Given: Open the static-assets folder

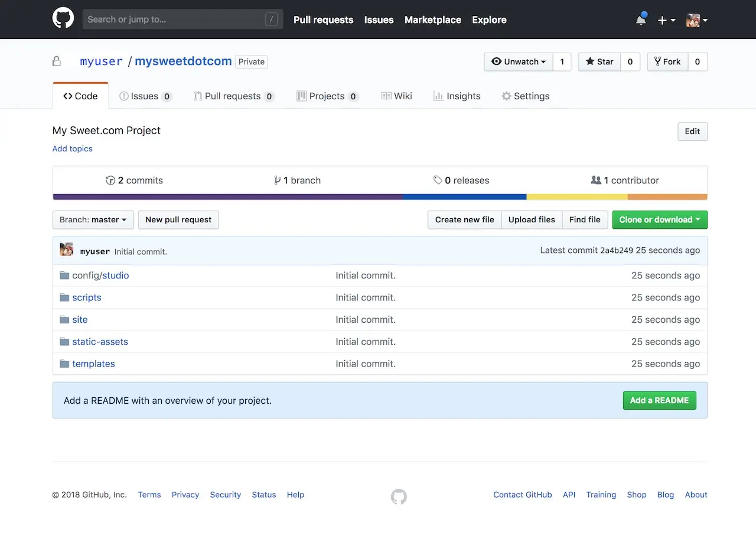Looking at the screenshot, I should point(100,342).
